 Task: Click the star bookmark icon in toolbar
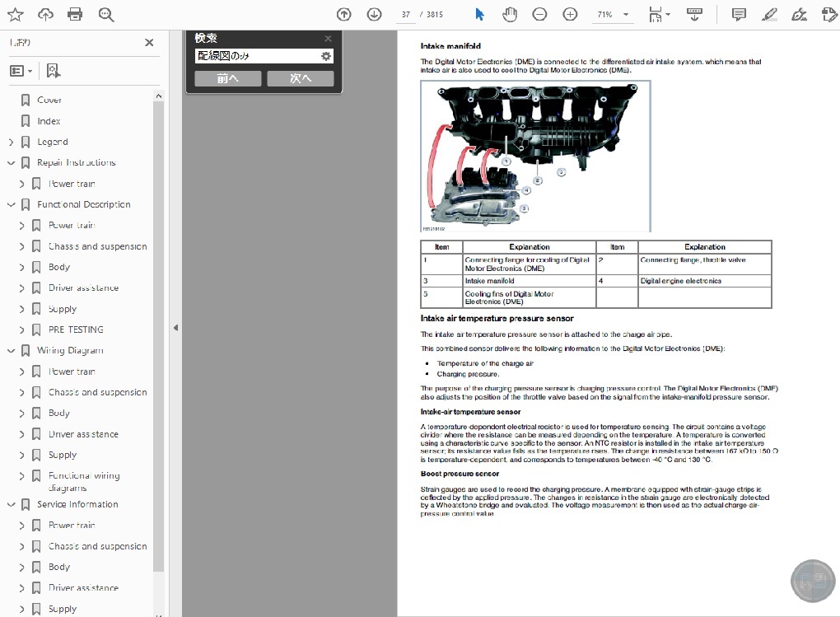15,15
